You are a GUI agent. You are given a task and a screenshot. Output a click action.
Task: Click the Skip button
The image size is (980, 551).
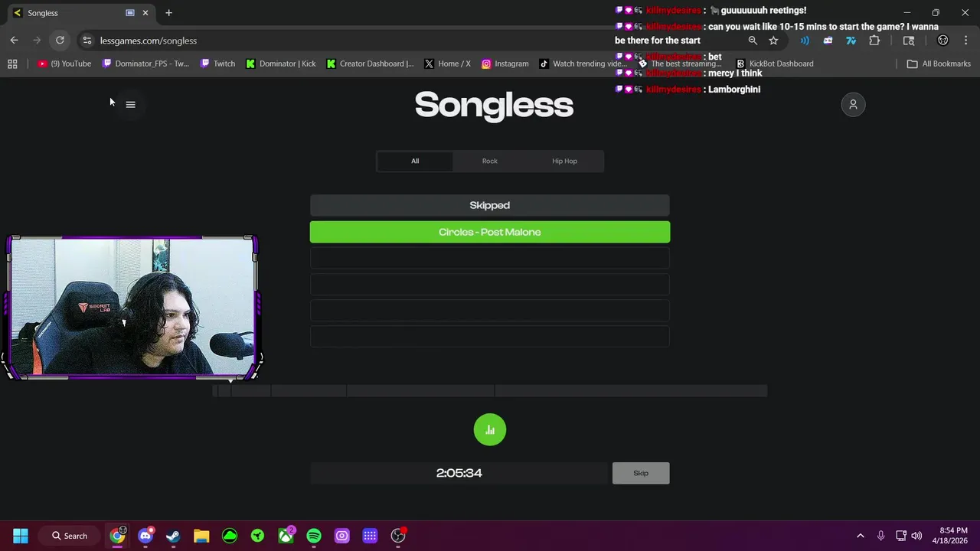pyautogui.click(x=641, y=473)
